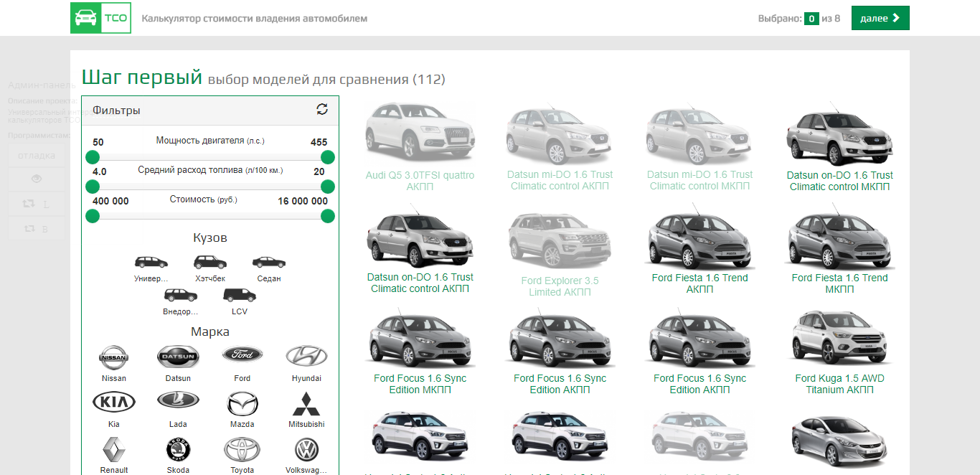
Task: Filter by the Mitsubishi brand logo
Action: 306,403
